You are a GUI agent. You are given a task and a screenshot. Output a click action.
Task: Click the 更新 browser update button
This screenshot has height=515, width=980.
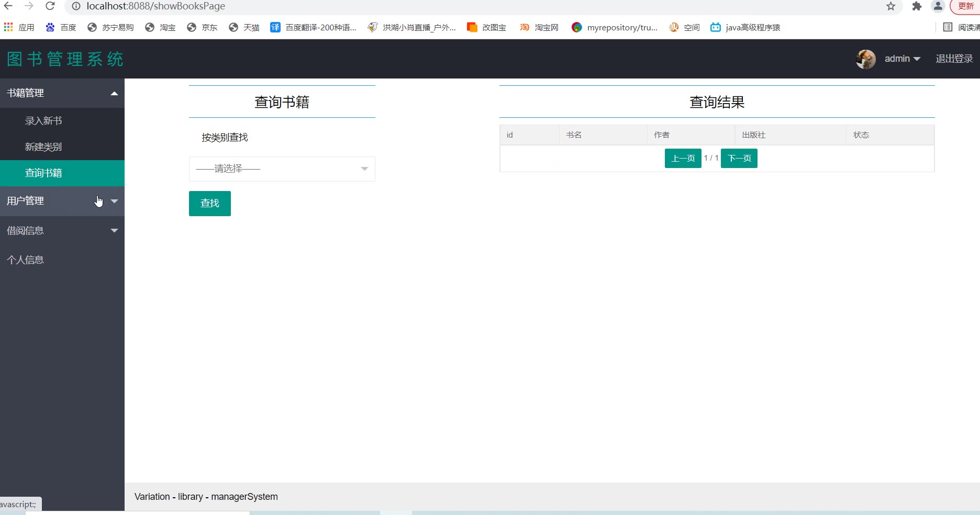(x=965, y=6)
